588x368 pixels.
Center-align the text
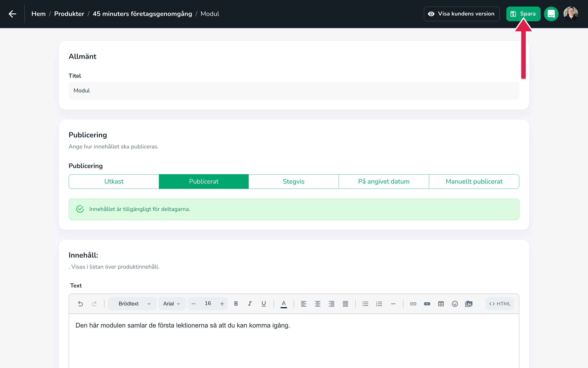click(x=317, y=304)
